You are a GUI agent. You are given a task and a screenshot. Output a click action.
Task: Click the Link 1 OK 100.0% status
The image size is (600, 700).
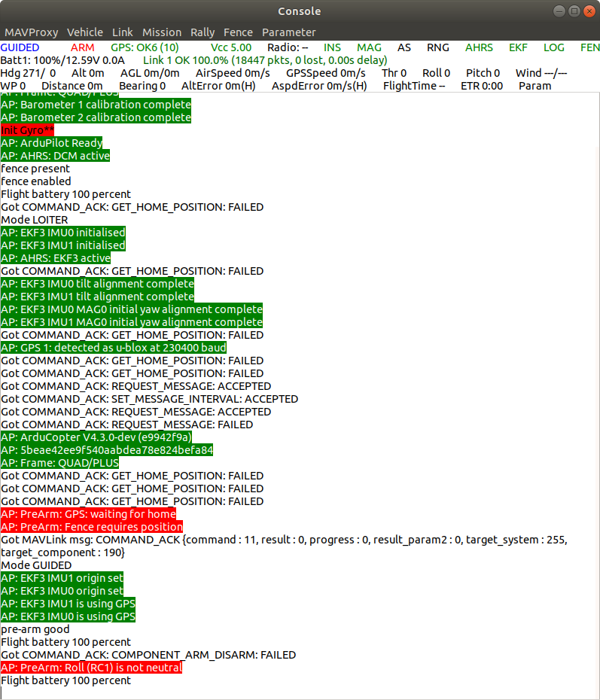(265, 61)
